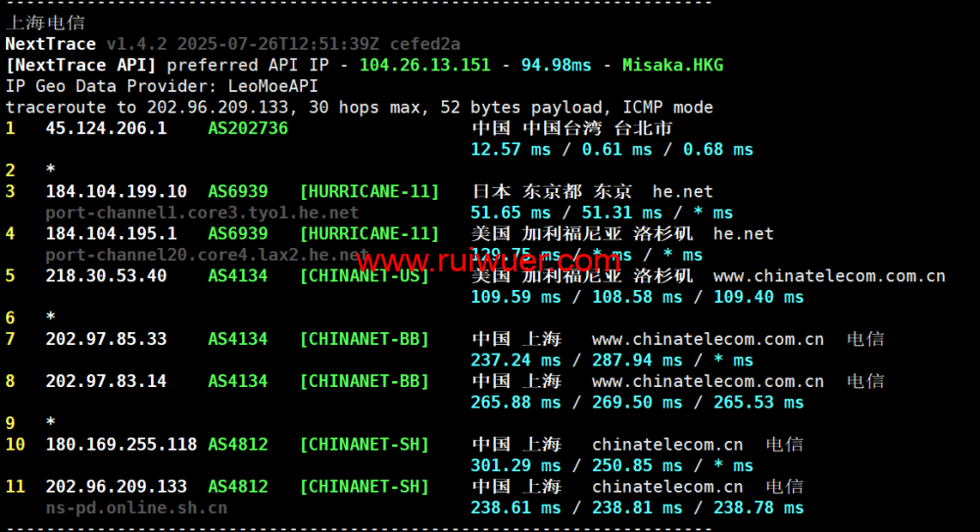980x532 pixels.
Task: Select hop 11 IP 202.96.209.133
Action: (x=116, y=487)
